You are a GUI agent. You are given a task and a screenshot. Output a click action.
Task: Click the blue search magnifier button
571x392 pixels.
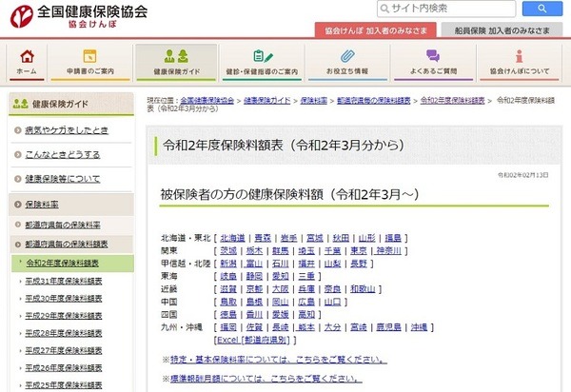pos(542,9)
